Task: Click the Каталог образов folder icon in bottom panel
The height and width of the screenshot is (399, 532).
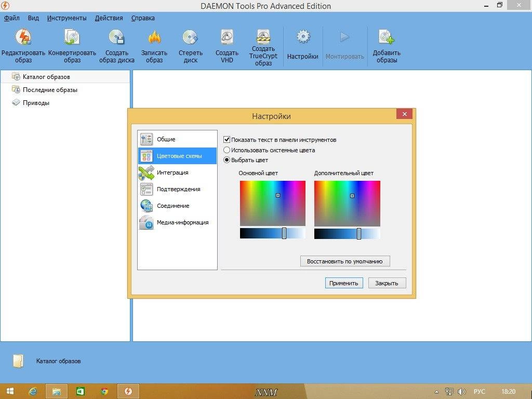Action: tap(18, 361)
